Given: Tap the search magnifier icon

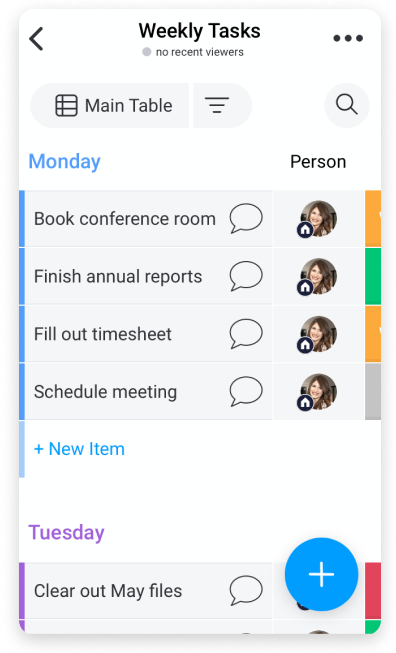Looking at the screenshot, I should [x=346, y=105].
